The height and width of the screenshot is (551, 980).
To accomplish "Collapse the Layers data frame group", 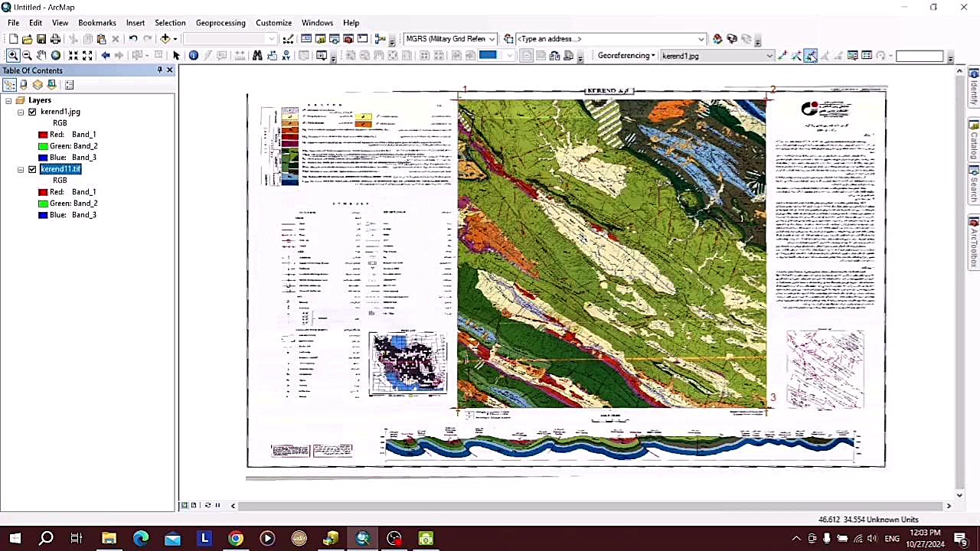I will point(8,100).
